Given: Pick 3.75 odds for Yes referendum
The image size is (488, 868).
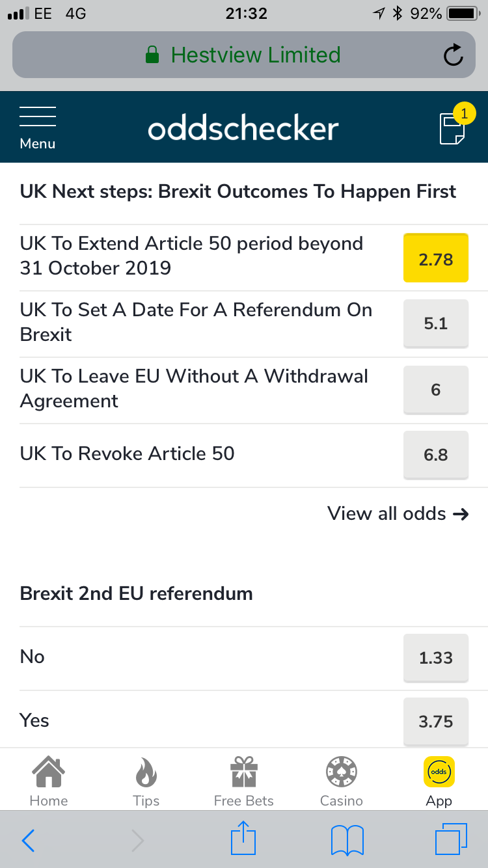Looking at the screenshot, I should pyautogui.click(x=435, y=721).
